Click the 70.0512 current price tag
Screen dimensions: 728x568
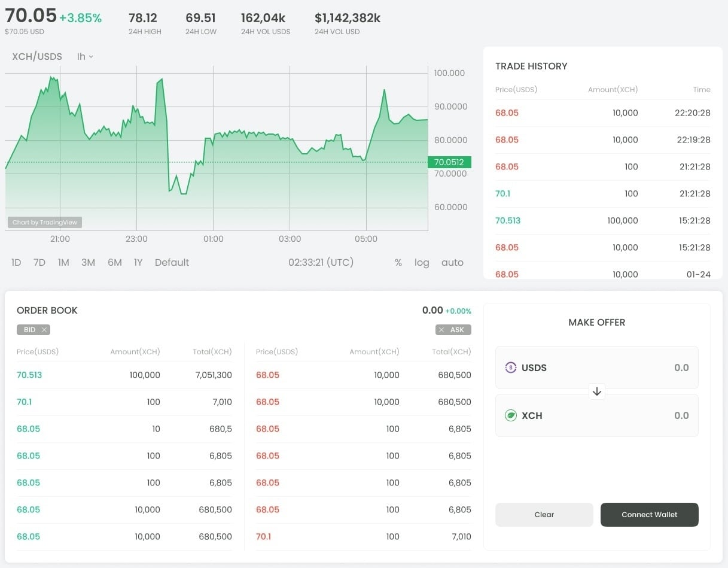click(449, 162)
